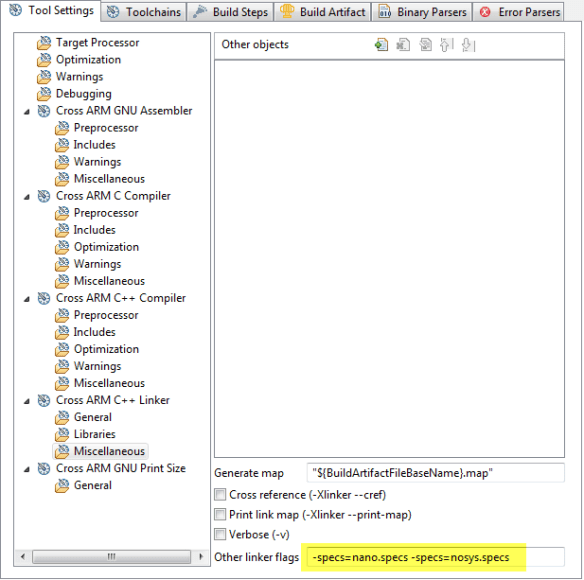
Task: Click the Delete object icon in Other objects
Action: [x=403, y=45]
